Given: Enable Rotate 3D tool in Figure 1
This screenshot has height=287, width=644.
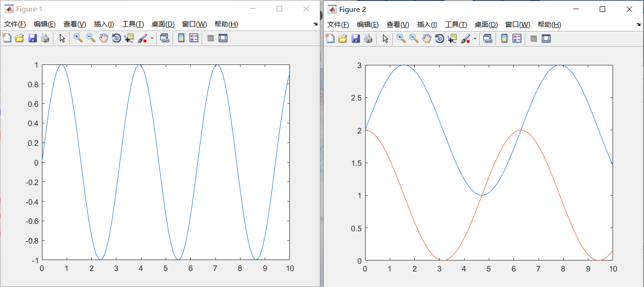Looking at the screenshot, I should tap(116, 38).
